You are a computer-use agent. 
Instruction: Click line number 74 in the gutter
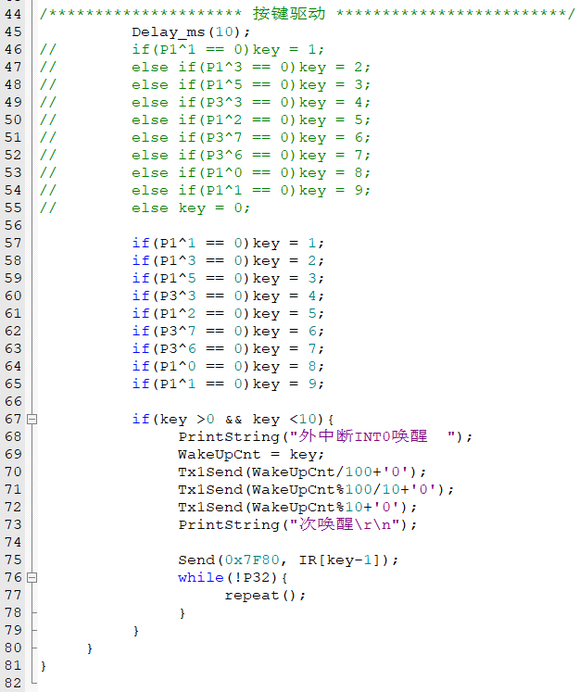tap(13, 542)
